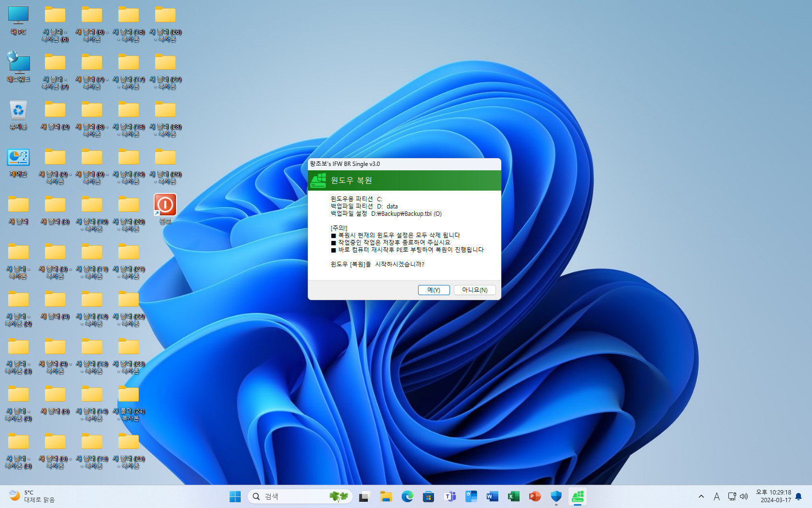Select the 새 폴더 (4) folder
The height and width of the screenshot is (508, 812).
(x=55, y=305)
